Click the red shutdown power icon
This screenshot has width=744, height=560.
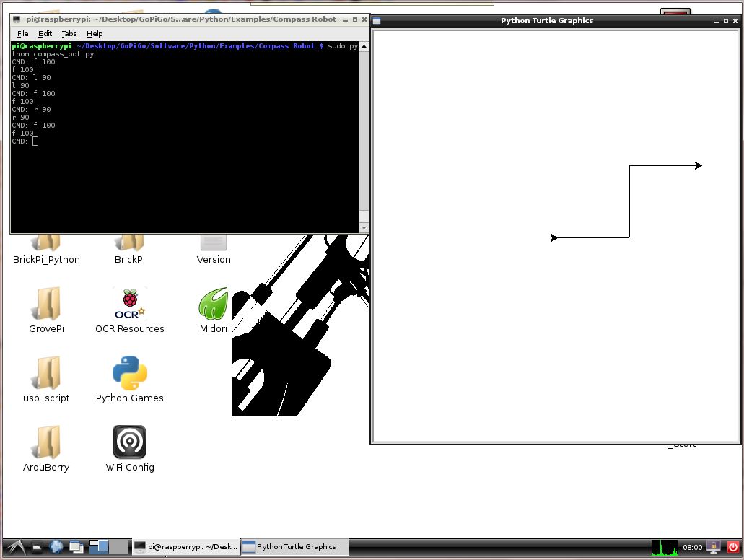pyautogui.click(x=733, y=547)
